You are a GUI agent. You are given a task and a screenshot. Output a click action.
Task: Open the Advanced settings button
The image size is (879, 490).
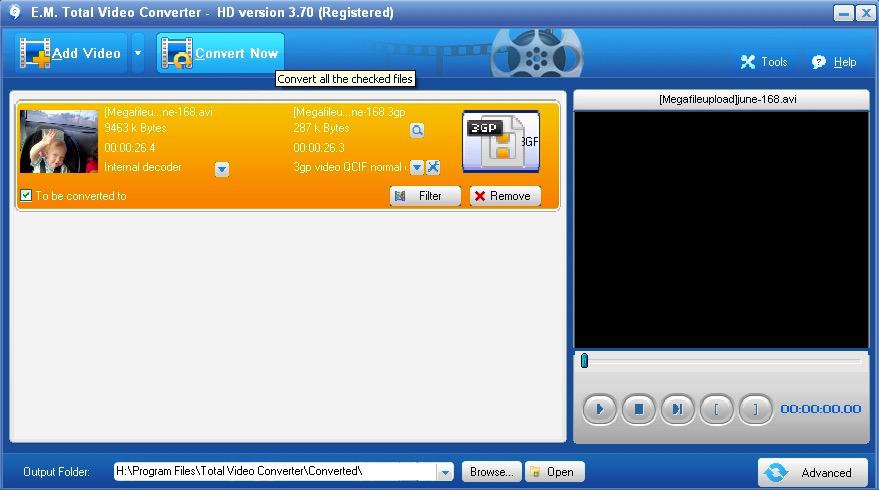coord(813,473)
